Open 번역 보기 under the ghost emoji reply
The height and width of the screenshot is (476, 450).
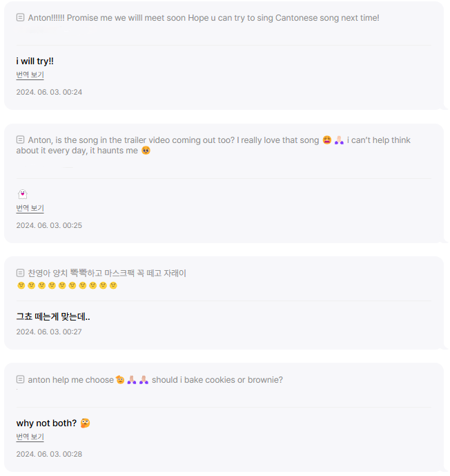[x=30, y=208]
